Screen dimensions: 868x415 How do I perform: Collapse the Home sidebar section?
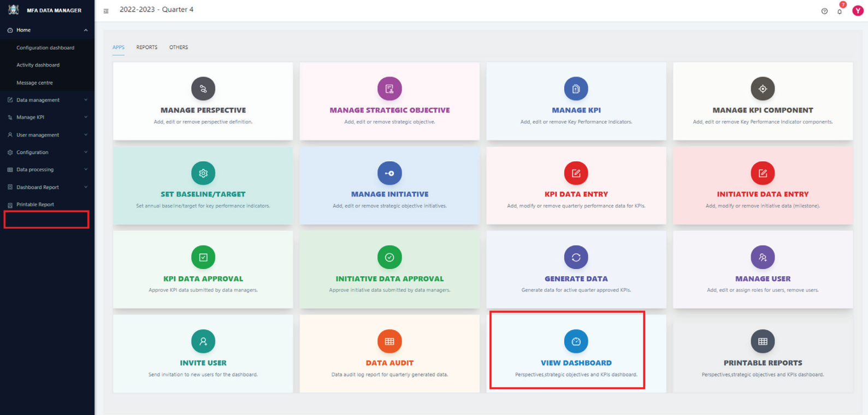click(47, 30)
